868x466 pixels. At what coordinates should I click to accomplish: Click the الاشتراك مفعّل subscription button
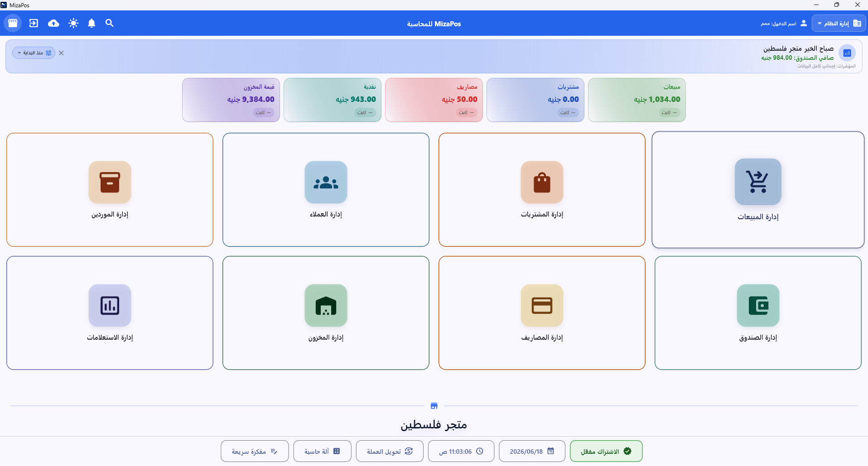point(606,451)
